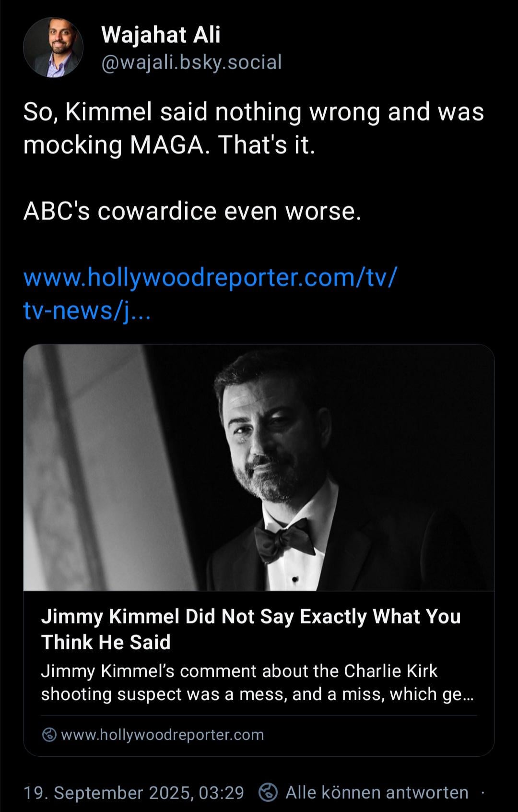Click the truncated tv-news/j... link line
The image size is (518, 812).
click(x=87, y=311)
